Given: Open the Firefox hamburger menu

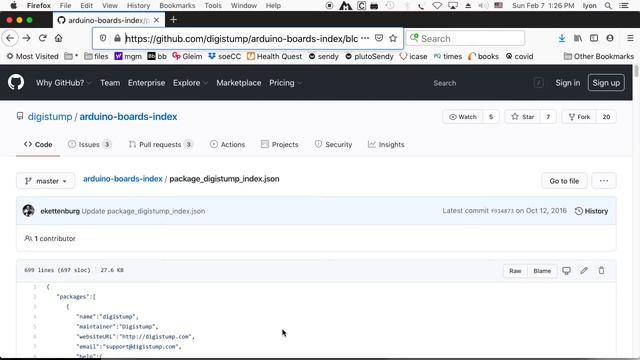Looking at the screenshot, I should point(630,38).
